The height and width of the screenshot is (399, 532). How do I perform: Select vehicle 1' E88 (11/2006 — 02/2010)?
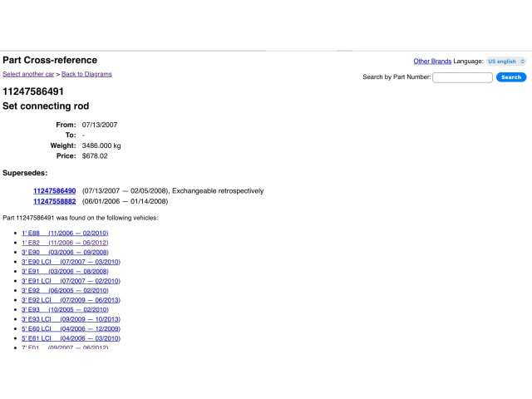click(x=66, y=233)
